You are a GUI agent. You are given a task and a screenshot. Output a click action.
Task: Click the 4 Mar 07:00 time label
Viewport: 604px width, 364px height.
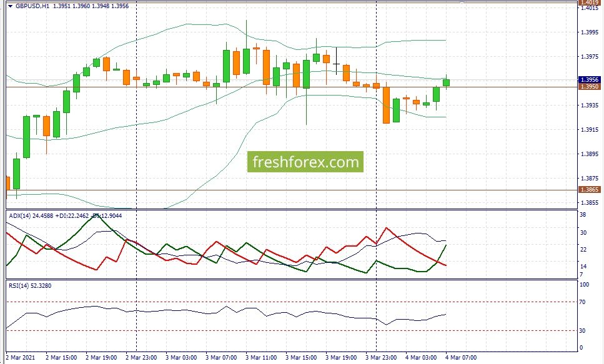click(462, 358)
